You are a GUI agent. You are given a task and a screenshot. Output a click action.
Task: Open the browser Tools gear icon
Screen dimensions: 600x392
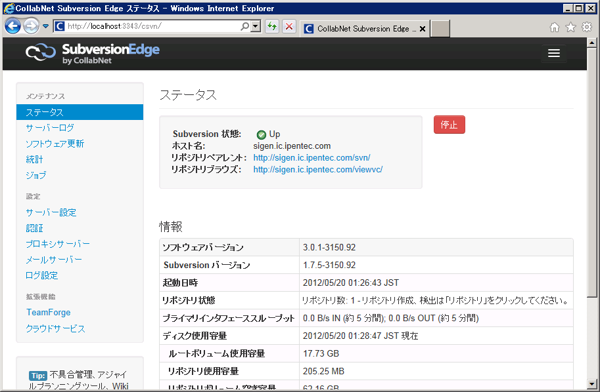pyautogui.click(x=587, y=27)
